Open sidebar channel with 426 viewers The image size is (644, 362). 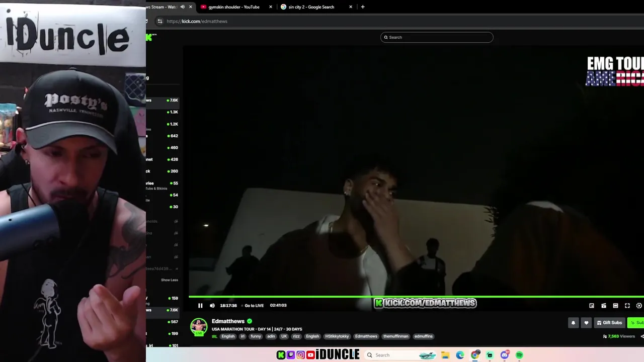click(x=163, y=159)
